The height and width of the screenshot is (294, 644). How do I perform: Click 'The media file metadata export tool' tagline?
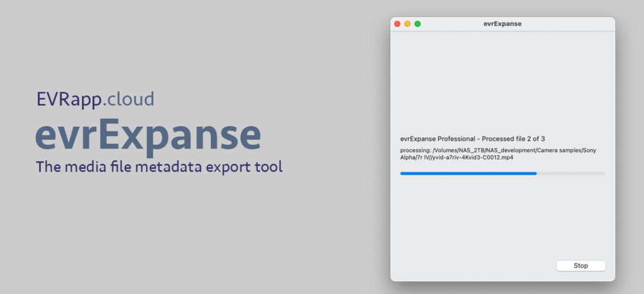pos(160,167)
